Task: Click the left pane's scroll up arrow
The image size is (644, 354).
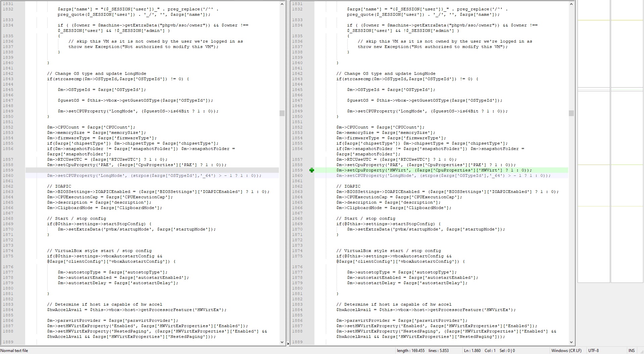Action: [x=282, y=4]
